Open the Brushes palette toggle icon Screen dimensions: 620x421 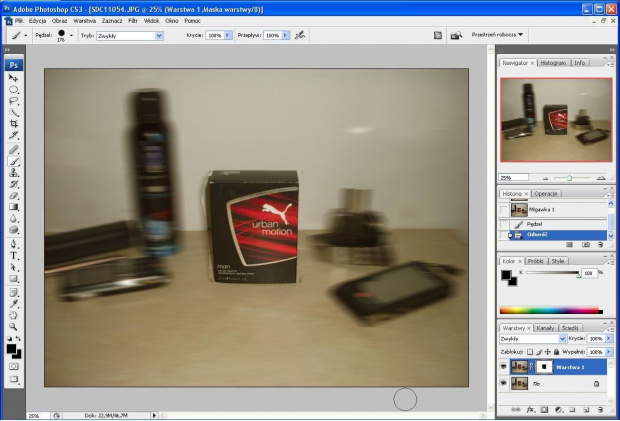click(438, 35)
